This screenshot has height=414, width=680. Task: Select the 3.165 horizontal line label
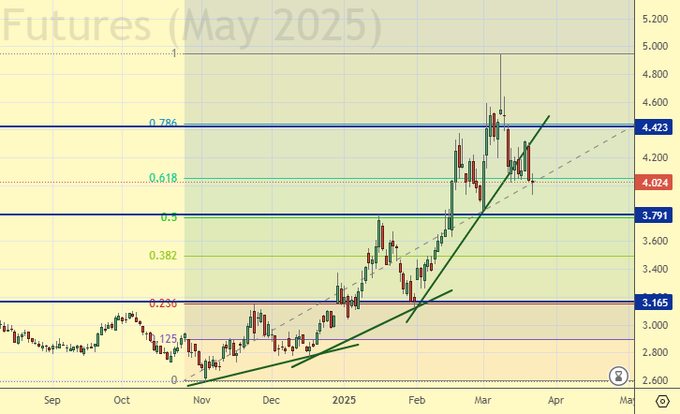[657, 301]
